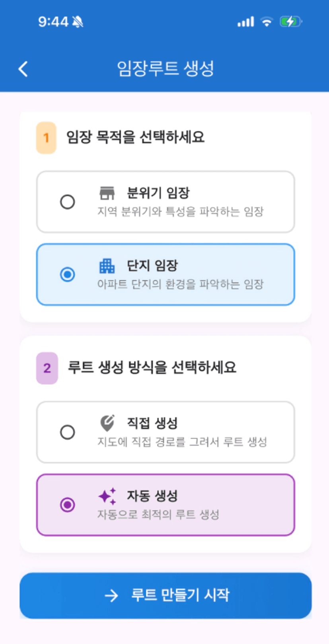This screenshot has height=644, width=329.
Task: Tap the 임장루트 생성 page title
Action: [x=165, y=68]
